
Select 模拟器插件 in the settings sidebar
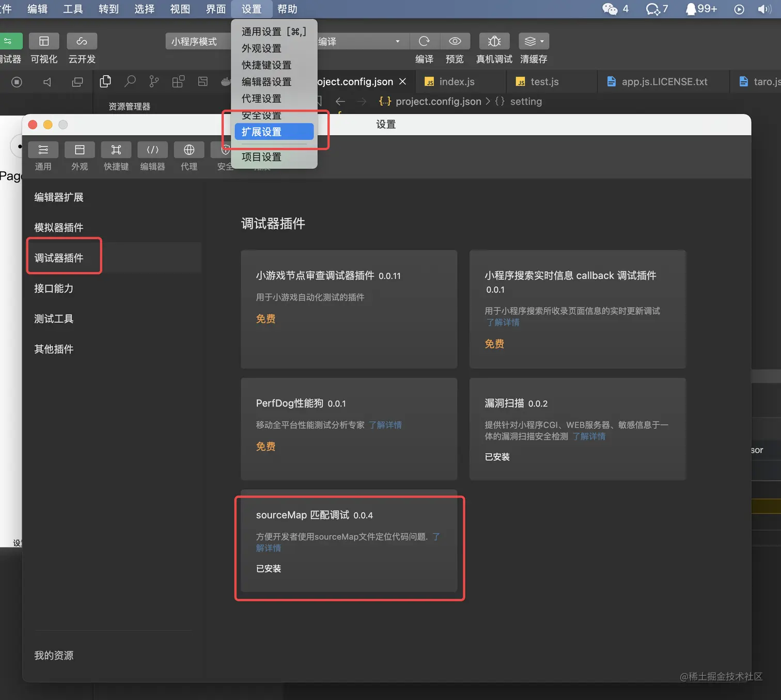(59, 228)
